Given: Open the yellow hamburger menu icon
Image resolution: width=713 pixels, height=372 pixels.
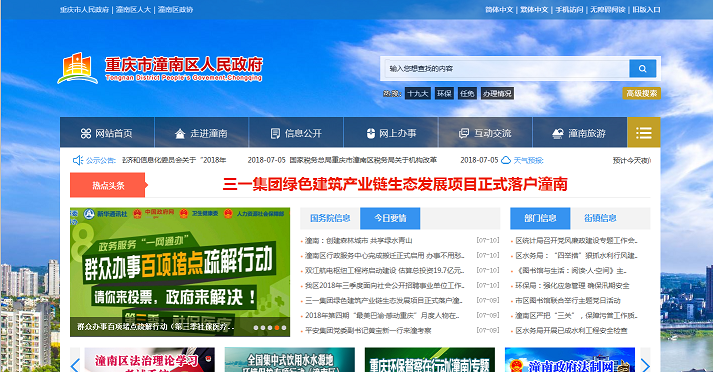Looking at the screenshot, I should (x=643, y=132).
